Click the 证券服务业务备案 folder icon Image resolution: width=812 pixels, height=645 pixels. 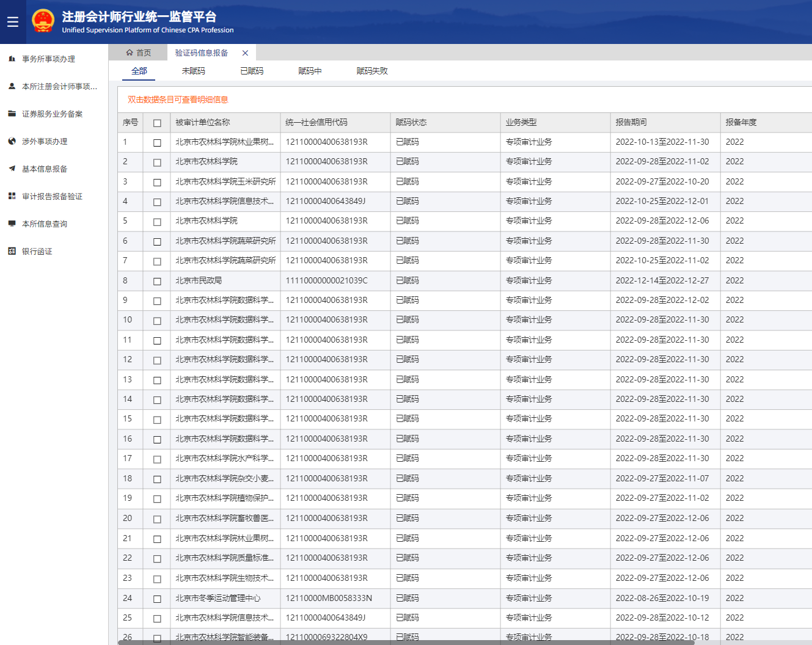coord(12,114)
